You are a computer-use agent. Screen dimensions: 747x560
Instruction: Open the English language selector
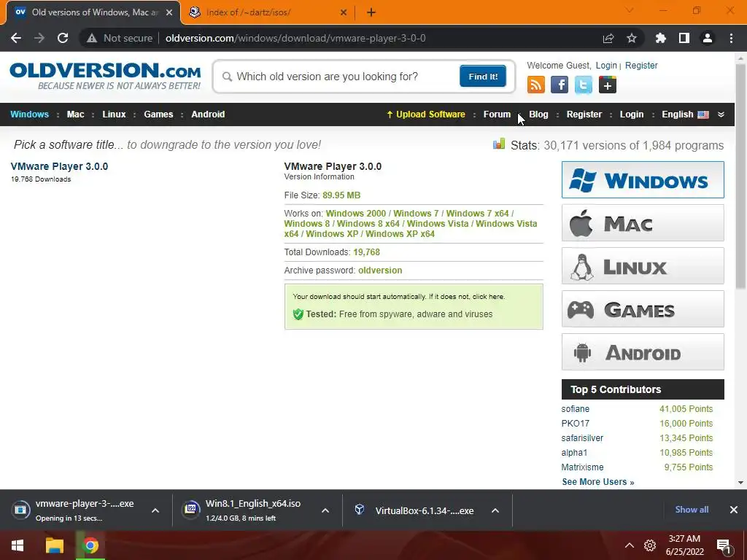pos(685,114)
